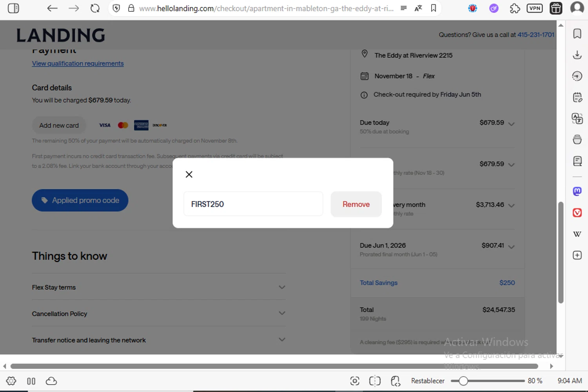Open sync cloud icon in status bar

(51, 381)
